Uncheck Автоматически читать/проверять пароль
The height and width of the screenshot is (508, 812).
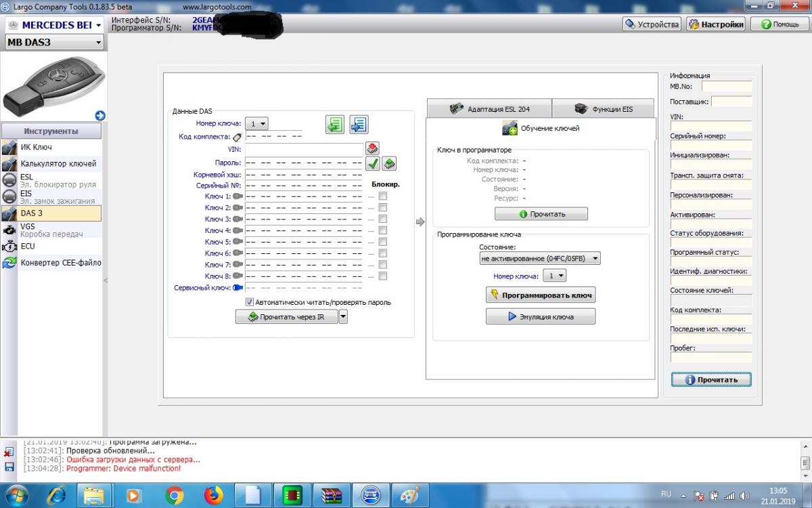point(250,302)
